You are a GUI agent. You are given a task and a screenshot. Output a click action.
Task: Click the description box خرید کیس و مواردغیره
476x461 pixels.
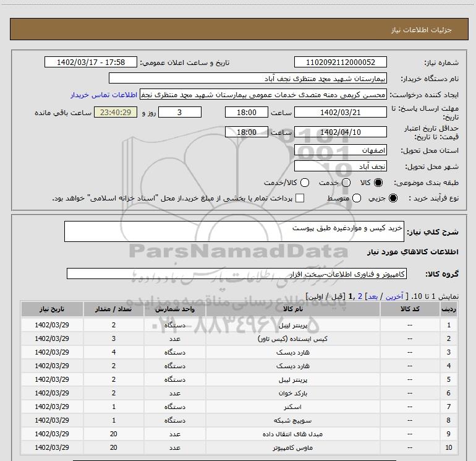click(x=234, y=231)
